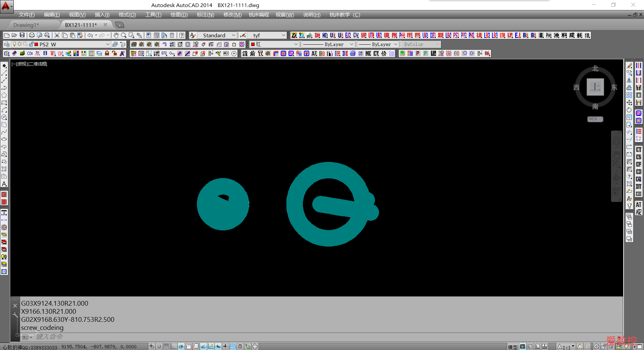Save the drawing with the floppy icon

coord(22,35)
